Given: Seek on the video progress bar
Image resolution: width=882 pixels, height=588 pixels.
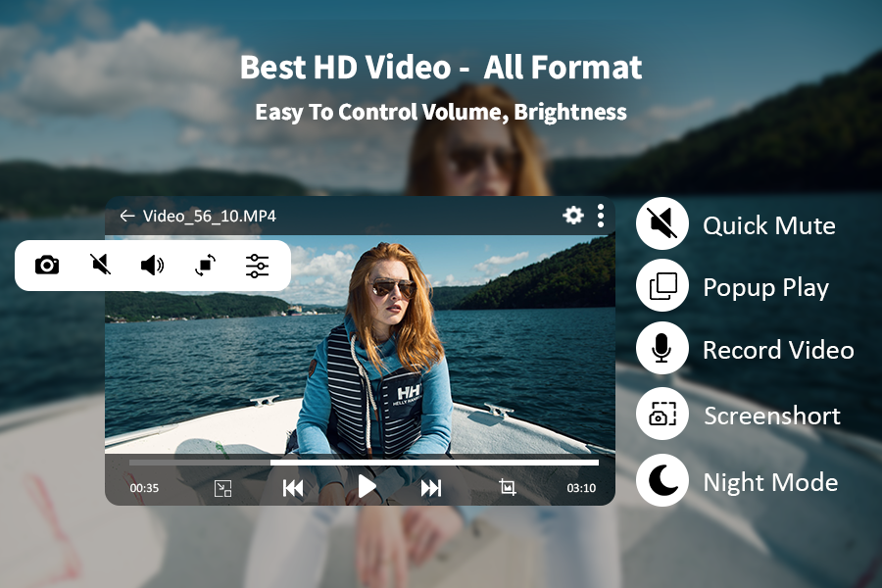Looking at the screenshot, I should tap(364, 463).
